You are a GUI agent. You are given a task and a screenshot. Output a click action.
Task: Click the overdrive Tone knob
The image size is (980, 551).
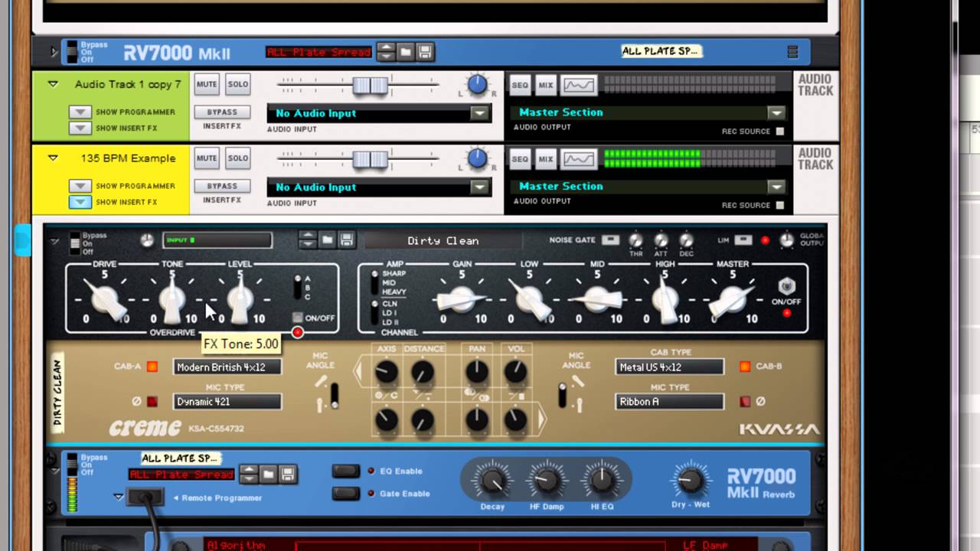tap(172, 299)
